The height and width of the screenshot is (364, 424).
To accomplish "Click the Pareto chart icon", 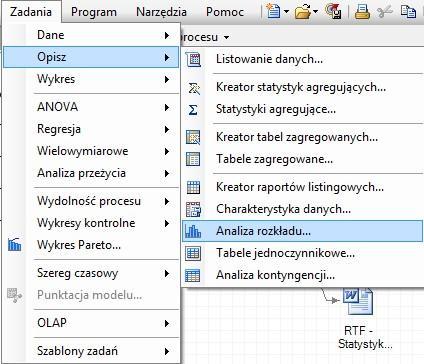I will pos(14,245).
